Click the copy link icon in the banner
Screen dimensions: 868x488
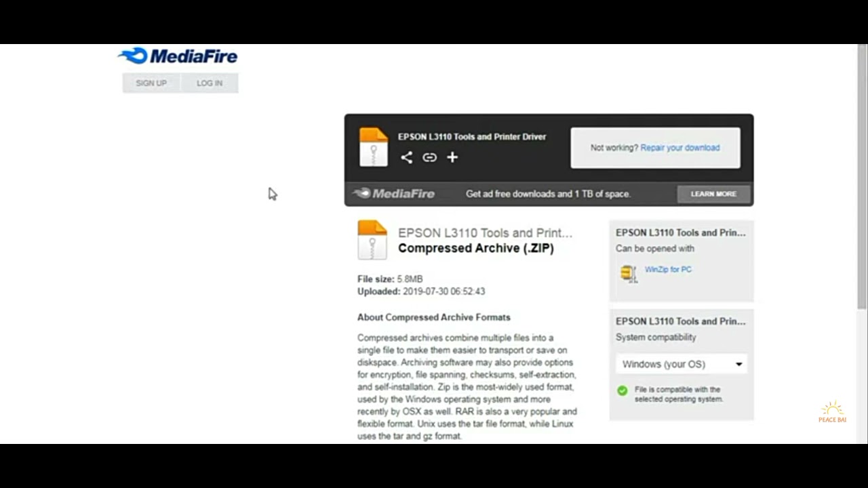tap(429, 157)
